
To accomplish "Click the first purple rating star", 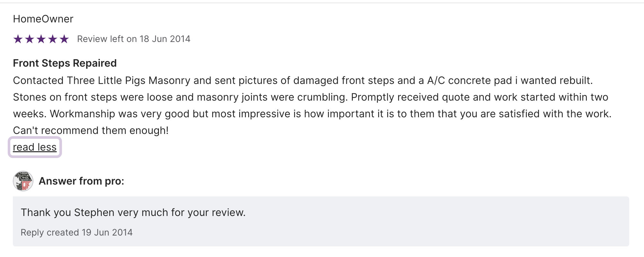I will pos(18,39).
